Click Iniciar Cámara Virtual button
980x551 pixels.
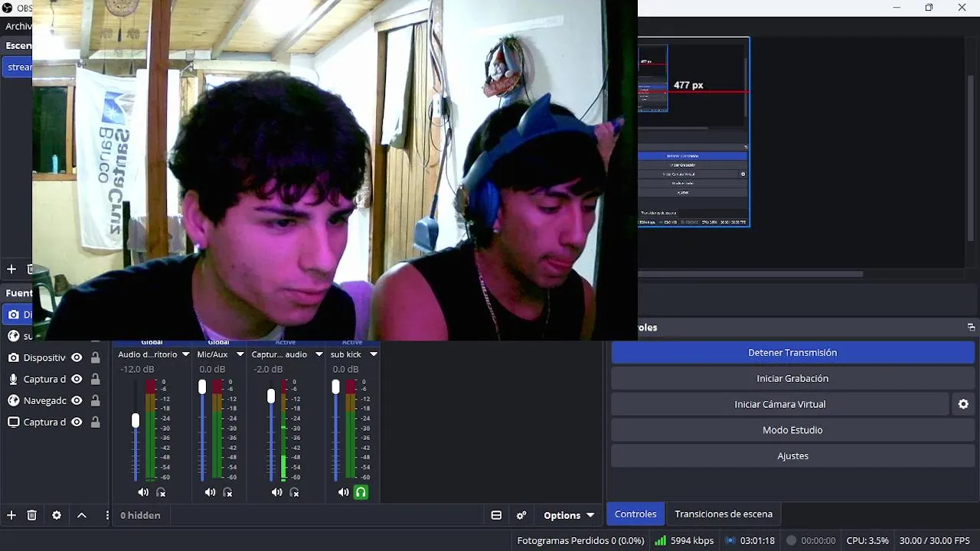pyautogui.click(x=779, y=404)
